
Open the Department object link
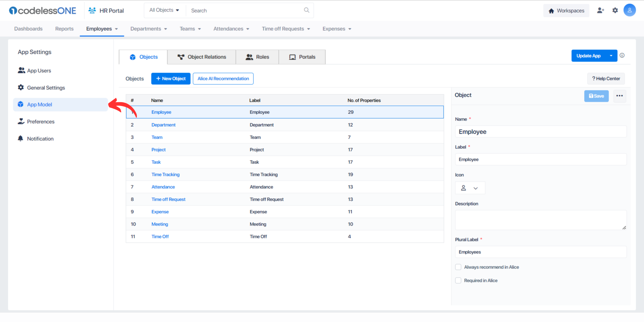(164, 125)
